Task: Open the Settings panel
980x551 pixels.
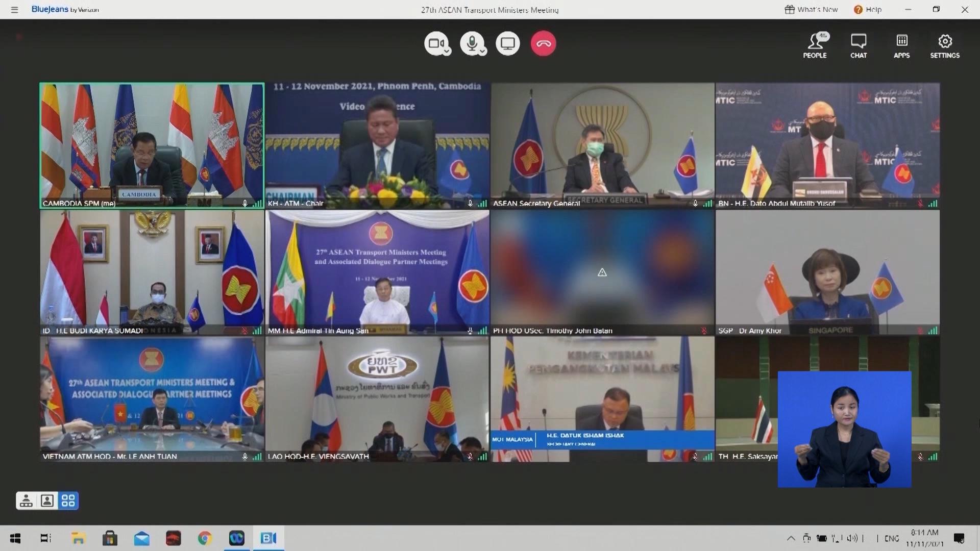Action: click(x=945, y=45)
